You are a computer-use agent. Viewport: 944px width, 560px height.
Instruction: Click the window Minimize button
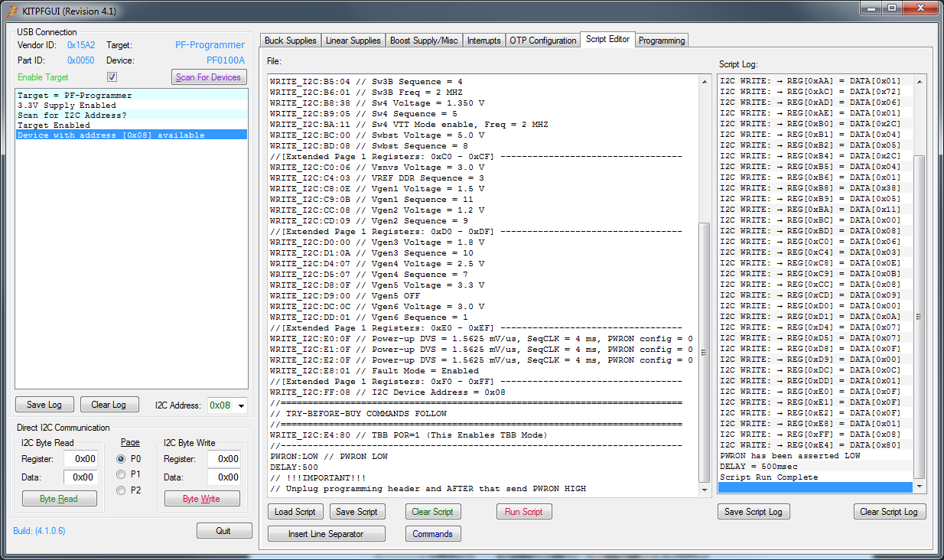click(x=871, y=8)
